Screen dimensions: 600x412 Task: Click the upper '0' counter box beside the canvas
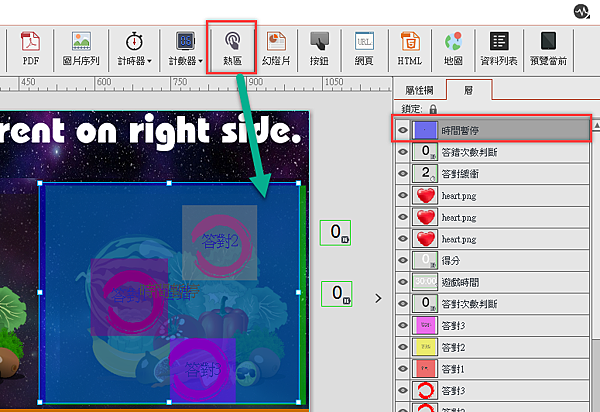[x=335, y=233]
